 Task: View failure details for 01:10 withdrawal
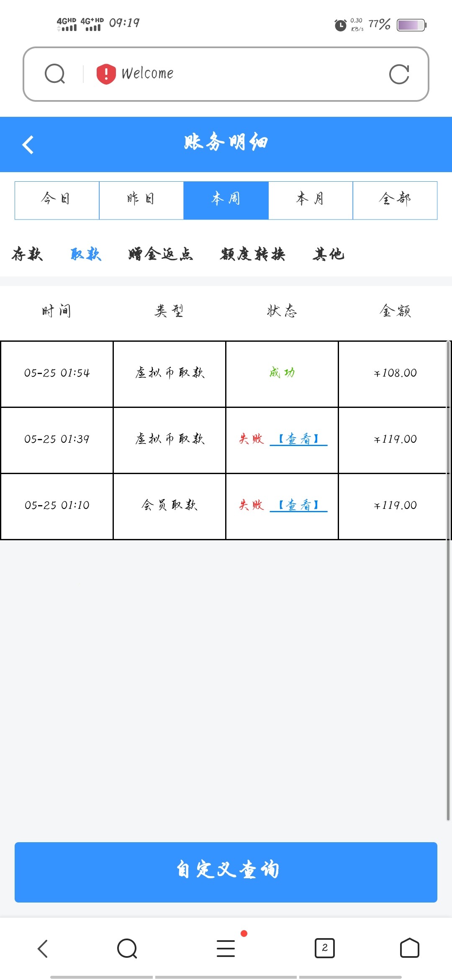(x=299, y=505)
